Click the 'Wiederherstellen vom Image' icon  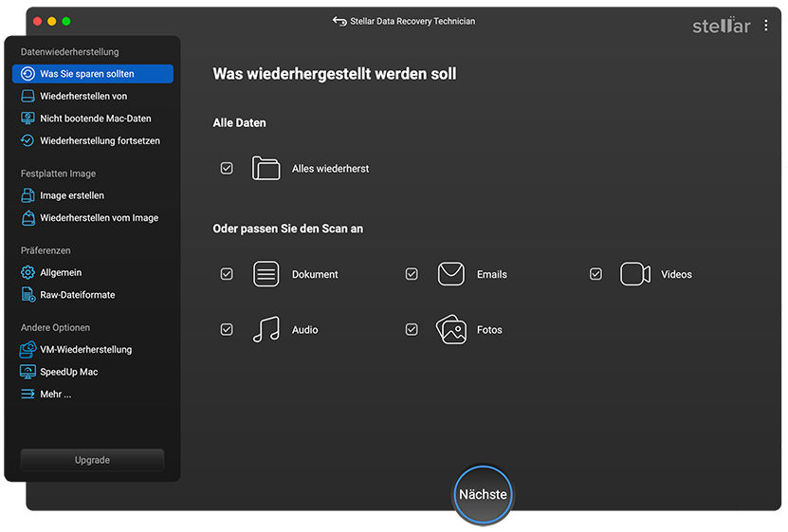pos(28,218)
